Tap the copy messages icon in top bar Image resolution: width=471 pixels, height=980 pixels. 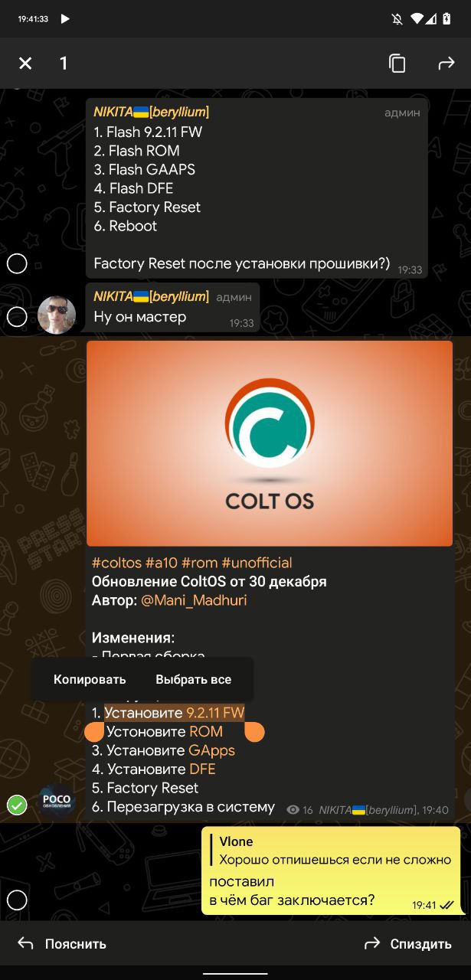[x=397, y=64]
